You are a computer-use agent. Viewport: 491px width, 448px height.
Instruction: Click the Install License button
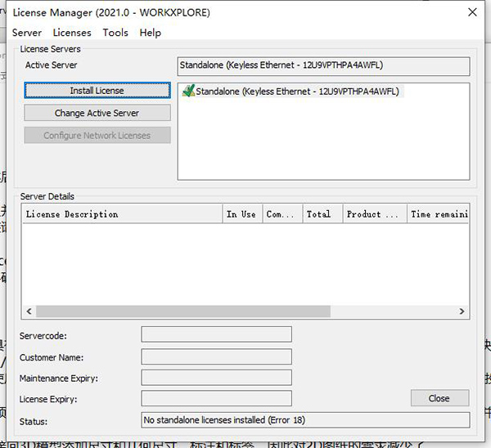(x=97, y=91)
